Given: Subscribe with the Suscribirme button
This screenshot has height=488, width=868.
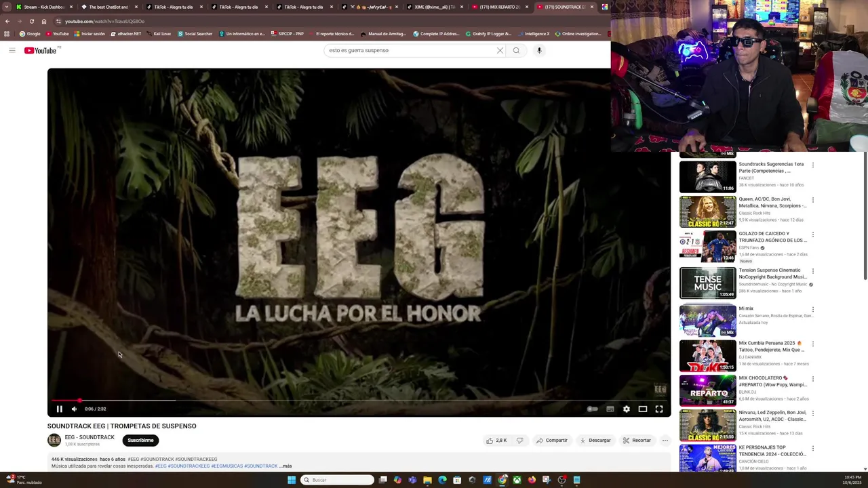Looking at the screenshot, I should [141, 441].
